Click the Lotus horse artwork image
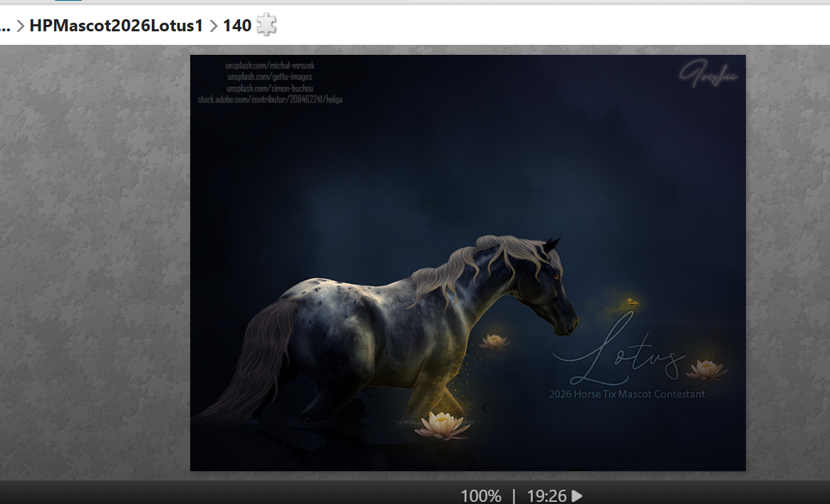 pos(468,263)
